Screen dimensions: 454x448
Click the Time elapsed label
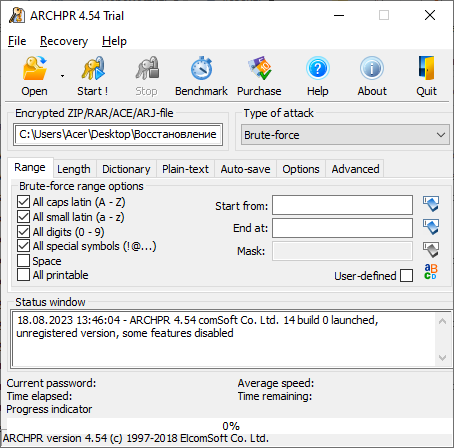coord(39,396)
